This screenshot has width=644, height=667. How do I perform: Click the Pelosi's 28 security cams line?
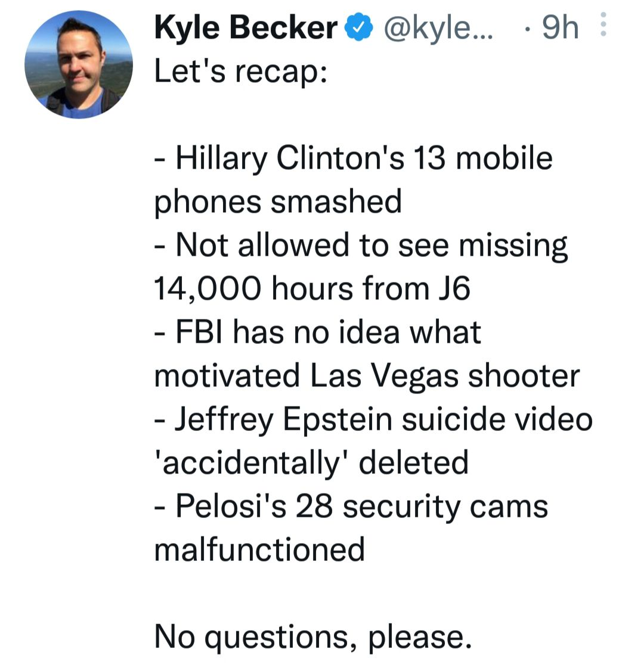click(x=351, y=506)
